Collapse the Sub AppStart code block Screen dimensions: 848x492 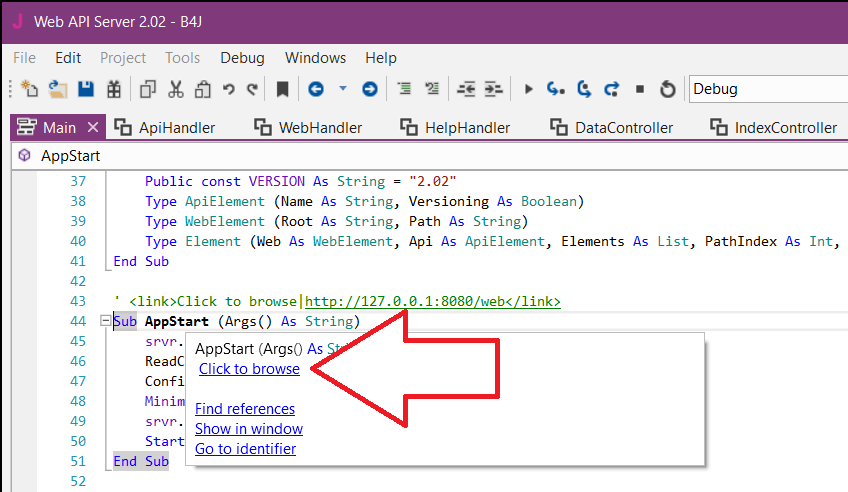click(x=105, y=321)
